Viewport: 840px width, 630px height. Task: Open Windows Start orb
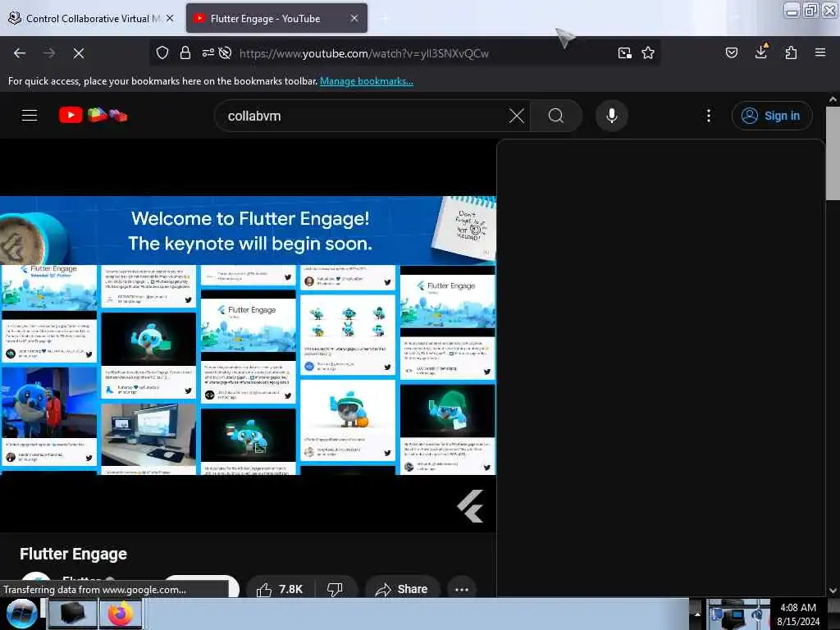[x=21, y=614]
